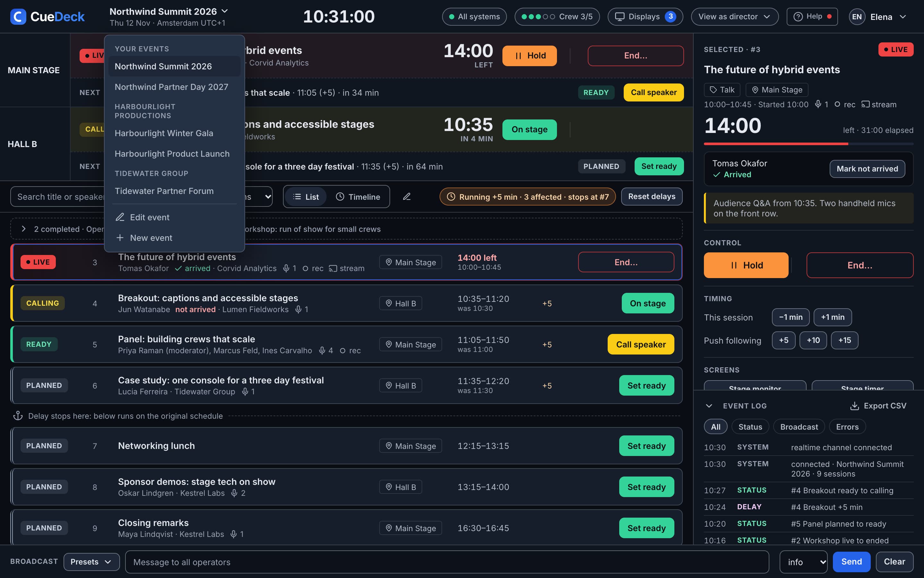Viewport: 924px width, 578px height.
Task: Click the Help question mark icon
Action: coord(798,16)
